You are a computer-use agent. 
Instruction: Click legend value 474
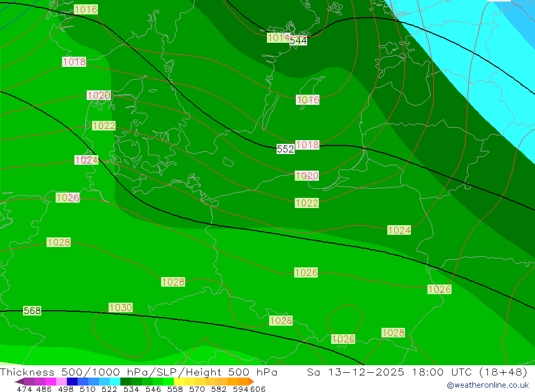[x=24, y=389]
